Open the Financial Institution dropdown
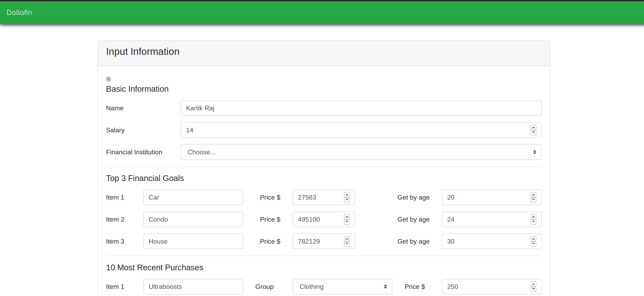644x296 pixels. point(361,152)
